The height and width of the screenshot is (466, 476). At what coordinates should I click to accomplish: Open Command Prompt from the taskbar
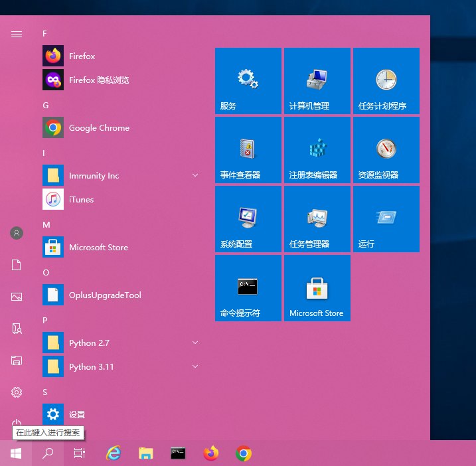[178, 453]
